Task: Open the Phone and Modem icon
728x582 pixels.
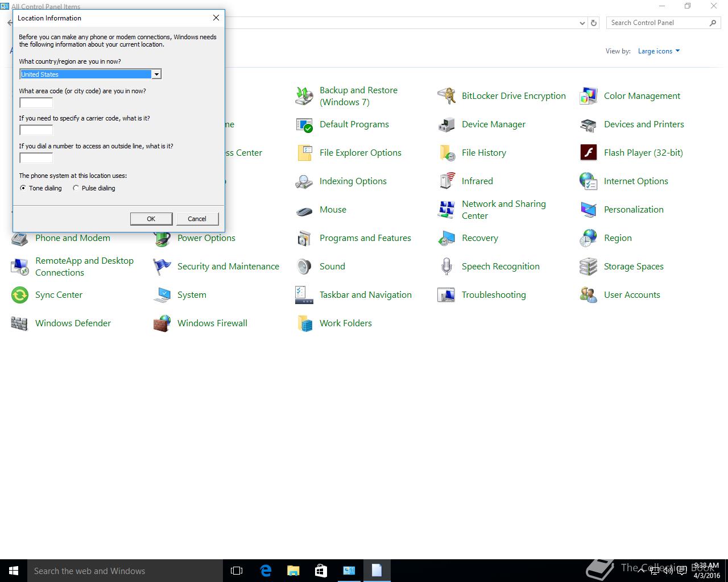Action: pos(20,239)
